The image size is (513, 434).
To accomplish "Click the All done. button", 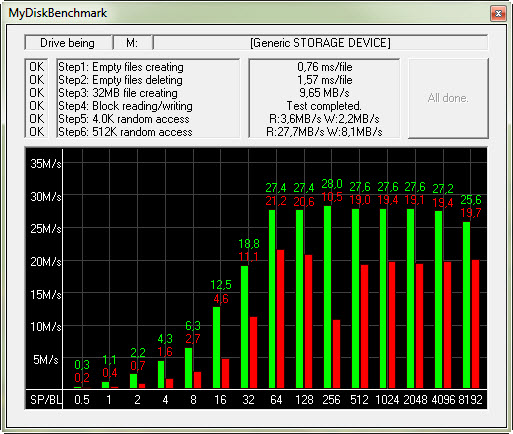I will pyautogui.click(x=448, y=98).
